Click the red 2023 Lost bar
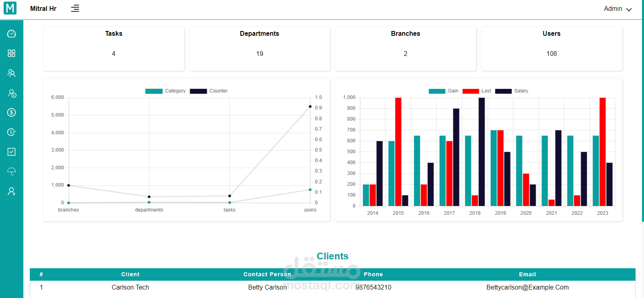644x298 pixels. tap(603, 152)
